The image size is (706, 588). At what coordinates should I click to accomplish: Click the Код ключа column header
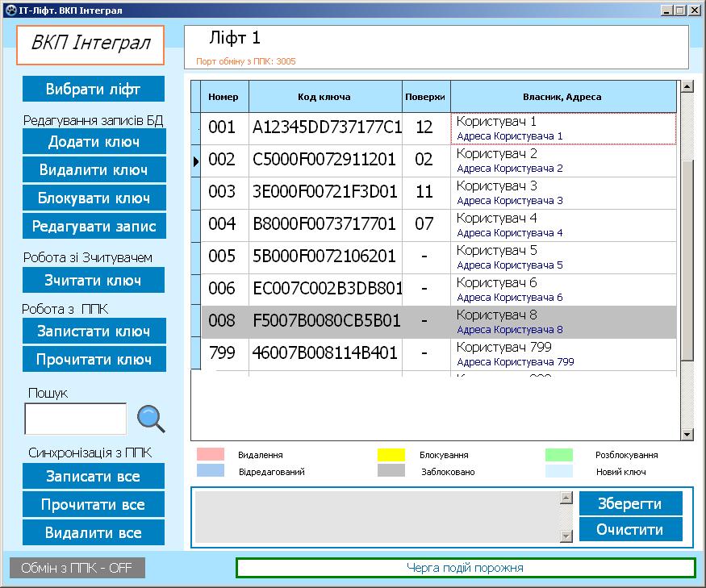(325, 97)
